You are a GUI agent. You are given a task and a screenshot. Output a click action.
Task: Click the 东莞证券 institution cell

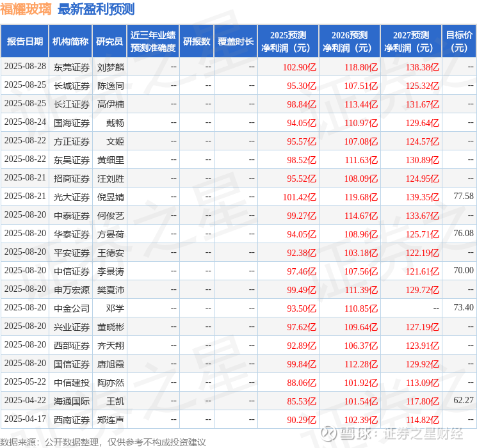click(x=72, y=67)
